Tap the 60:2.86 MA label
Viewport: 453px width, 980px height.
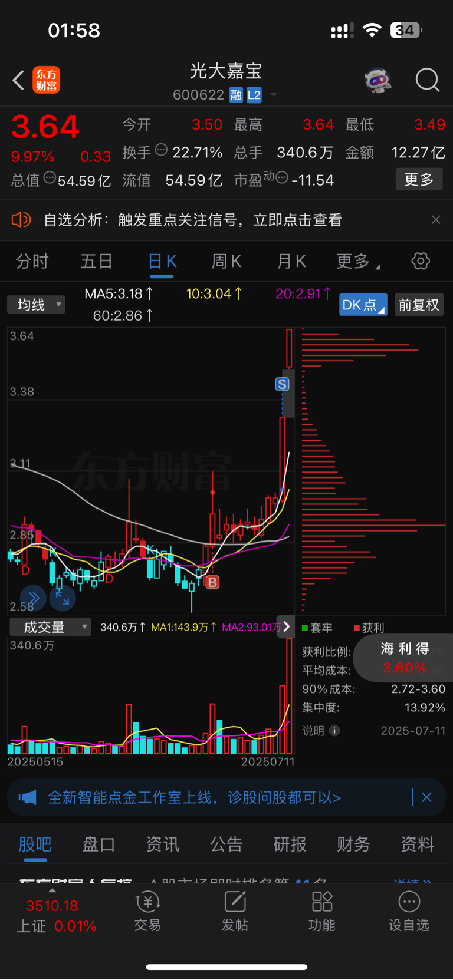click(123, 316)
